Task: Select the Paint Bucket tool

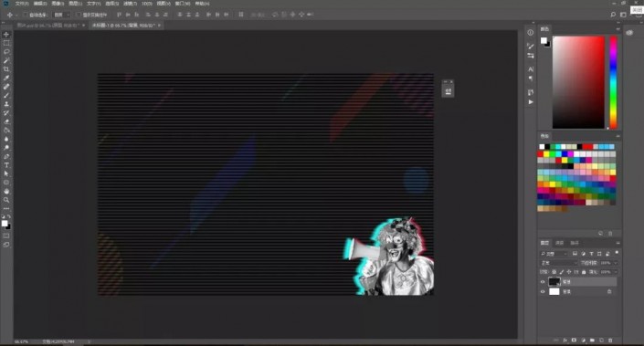Action: [6, 131]
